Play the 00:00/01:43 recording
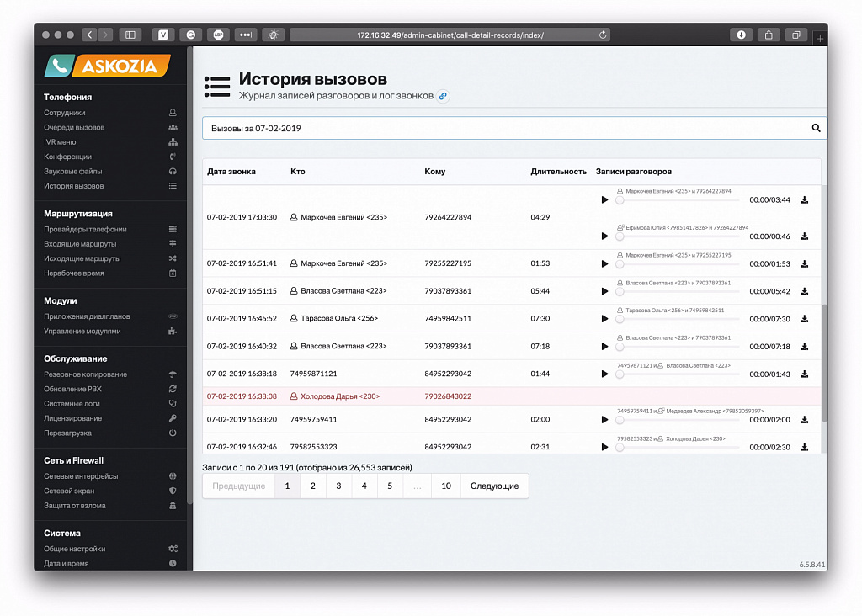Image resolution: width=862 pixels, height=616 pixels. pos(604,374)
